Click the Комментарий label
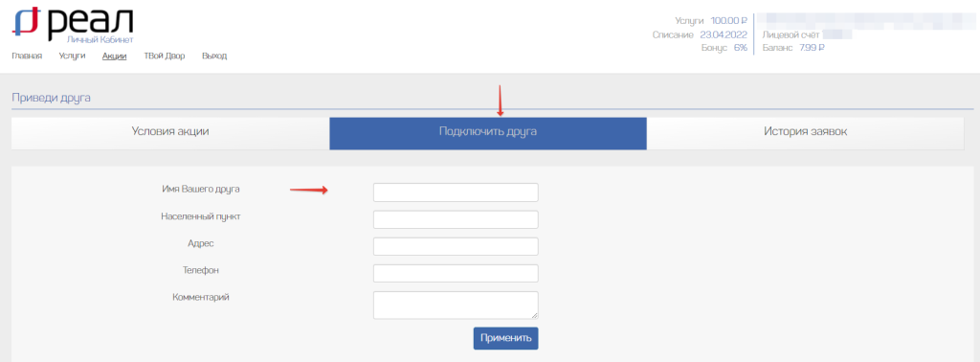This screenshot has height=362, width=980. pyautogui.click(x=201, y=297)
